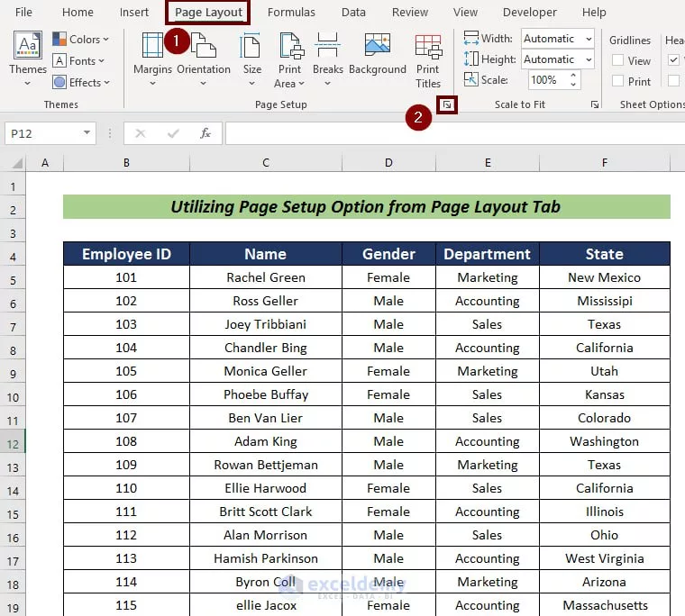Expand the Width dropdown in Scale to Fit
Screen dimensions: 685x616
pyautogui.click(x=588, y=39)
